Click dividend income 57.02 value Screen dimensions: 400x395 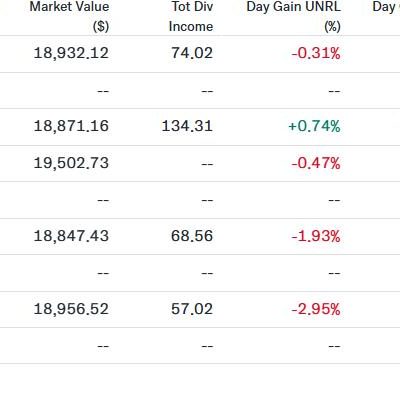click(x=192, y=309)
